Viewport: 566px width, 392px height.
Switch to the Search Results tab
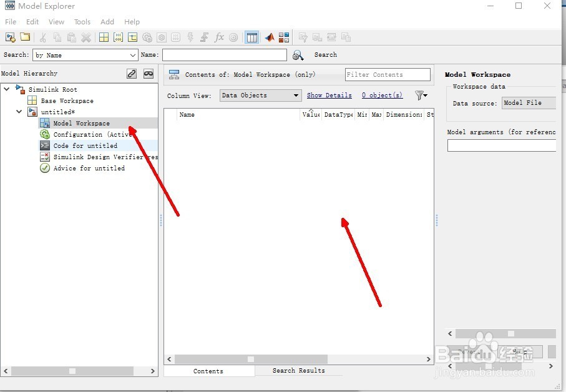(300, 370)
